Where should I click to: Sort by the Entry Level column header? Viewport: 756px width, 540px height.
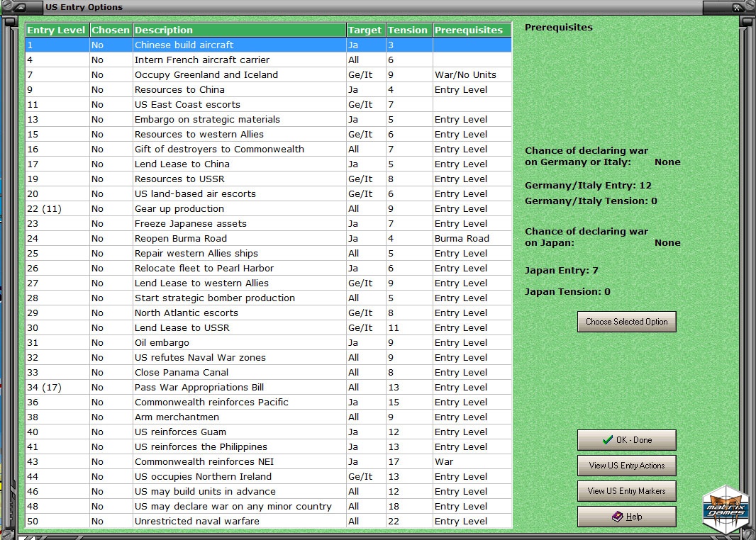[x=57, y=30]
